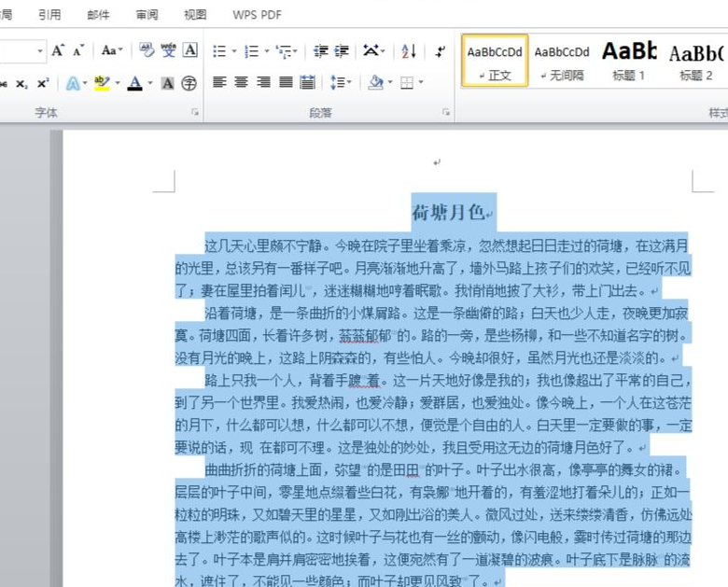Screen dimensions: 728x587
Task: Select the 无间隔 style
Action: 562,61
